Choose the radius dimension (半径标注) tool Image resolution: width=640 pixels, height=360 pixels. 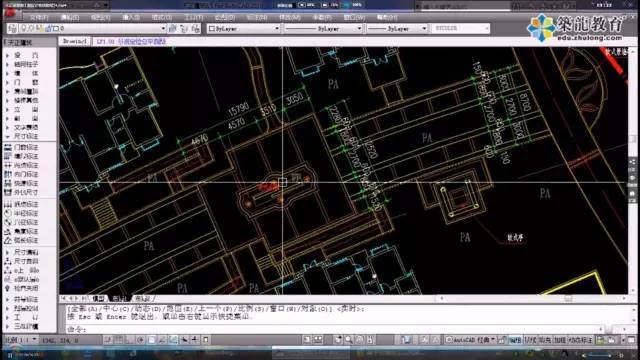(22, 213)
